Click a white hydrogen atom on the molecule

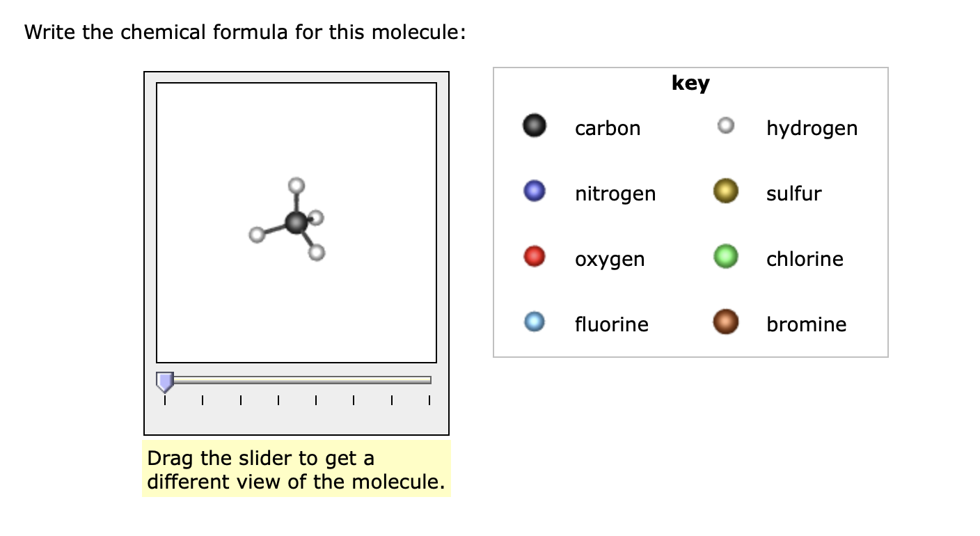pos(297,185)
